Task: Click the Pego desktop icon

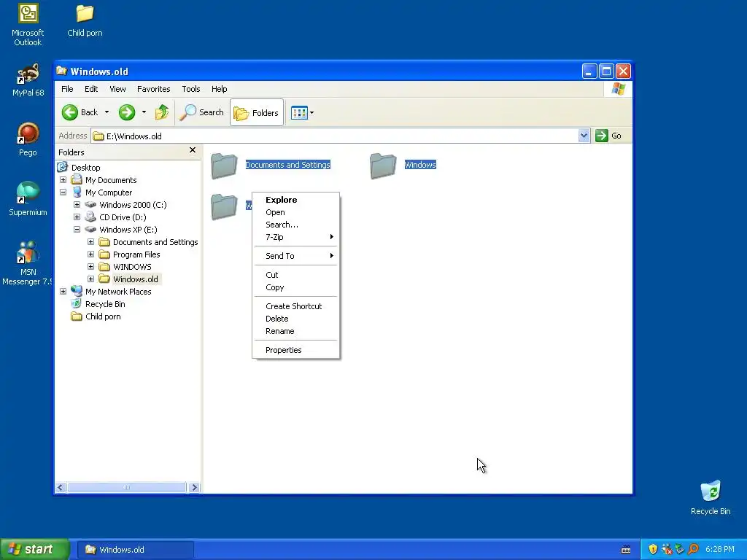Action: [28, 139]
